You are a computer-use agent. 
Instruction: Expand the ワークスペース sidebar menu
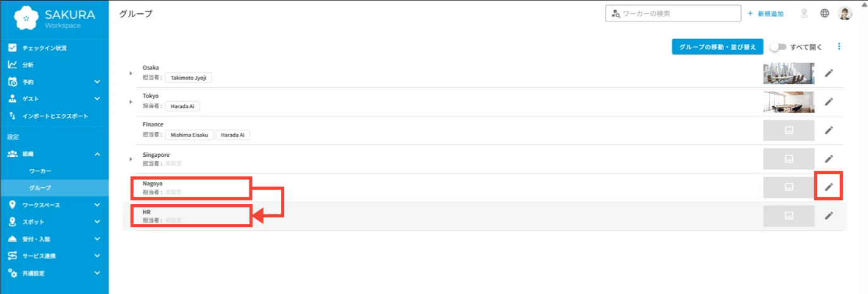54,205
